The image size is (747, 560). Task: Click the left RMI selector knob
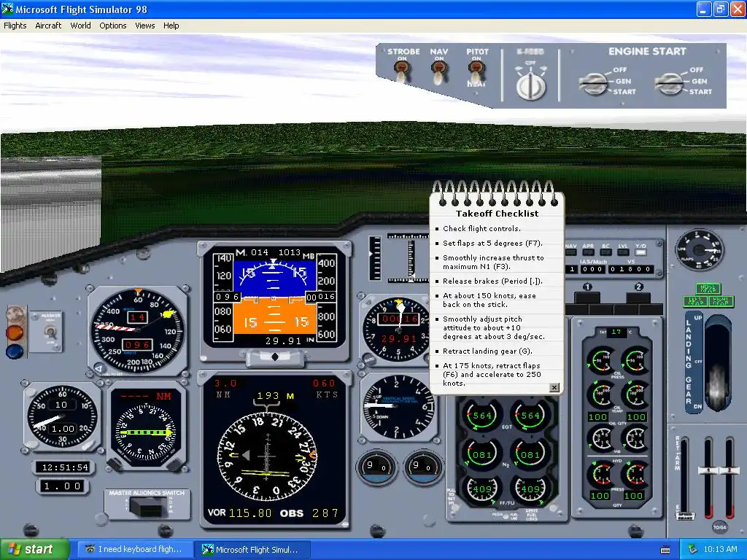113,464
